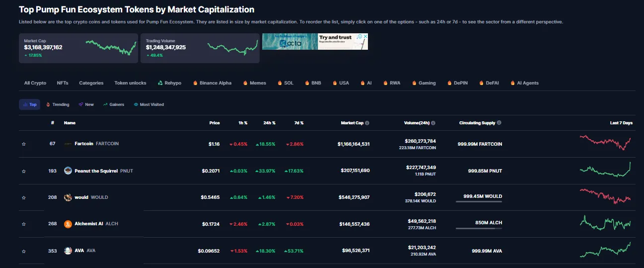Screen dimensions: 644x268
Task: Click the AVA token logo
Action: (x=68, y=251)
